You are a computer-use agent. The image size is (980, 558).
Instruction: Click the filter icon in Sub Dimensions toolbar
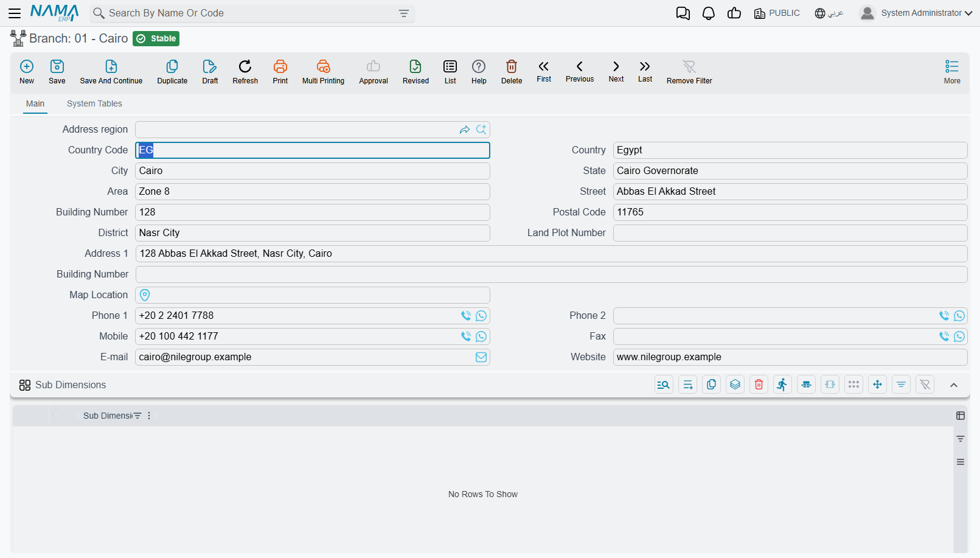pos(902,385)
